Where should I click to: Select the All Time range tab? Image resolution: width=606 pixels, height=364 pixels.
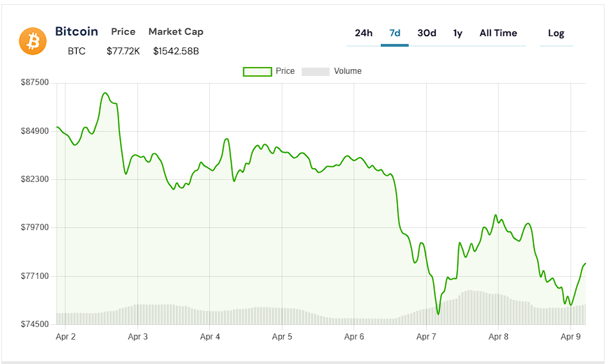(x=498, y=33)
